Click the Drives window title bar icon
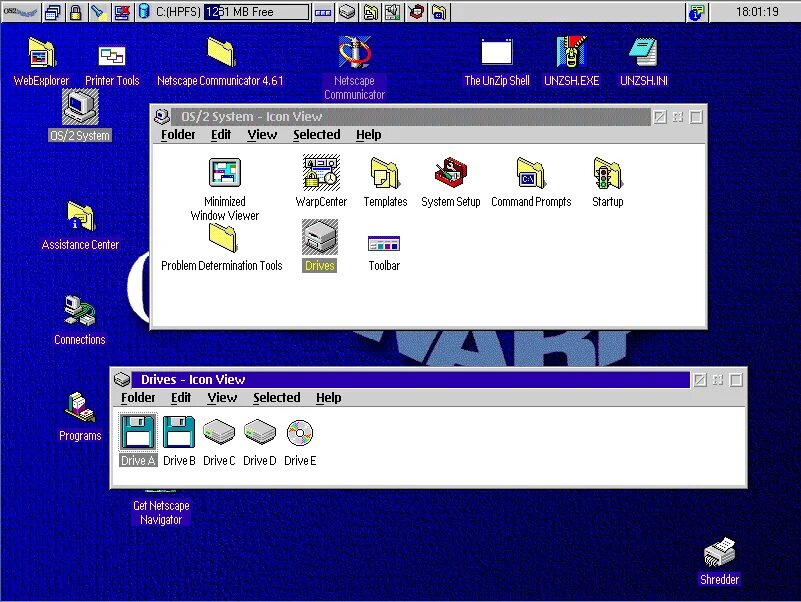Viewport: 801px width, 602px height. pos(122,380)
